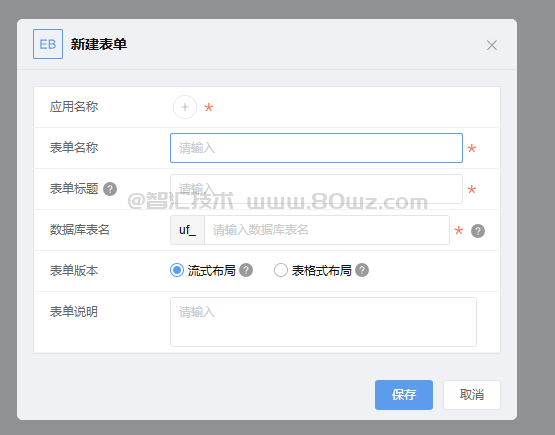Viewport: 555px width, 435px height.
Task: Cancel with the 取消 button
Action: pyautogui.click(x=472, y=395)
